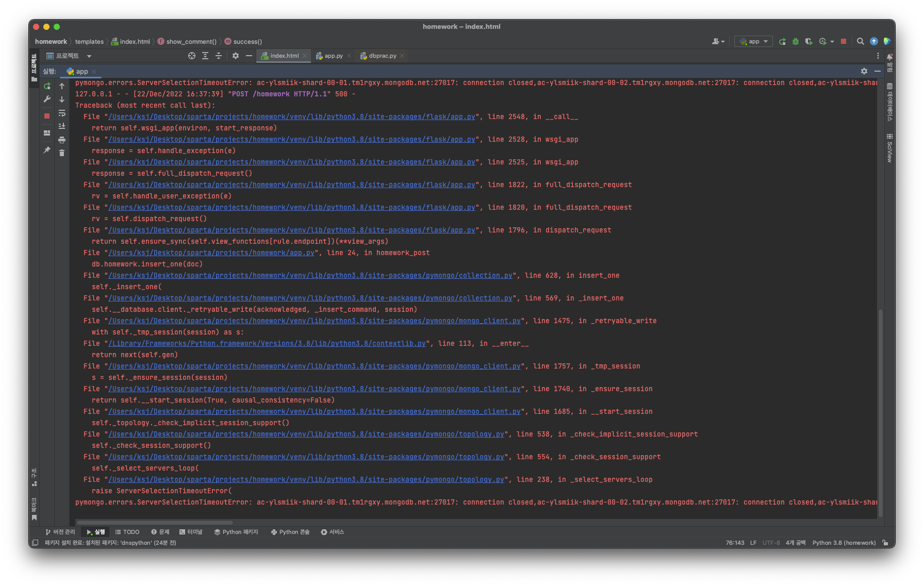Screen dimensions: 924x586
Task: Click the Python 3.8 (homework) interpreter selector
Action: pyautogui.click(x=844, y=543)
